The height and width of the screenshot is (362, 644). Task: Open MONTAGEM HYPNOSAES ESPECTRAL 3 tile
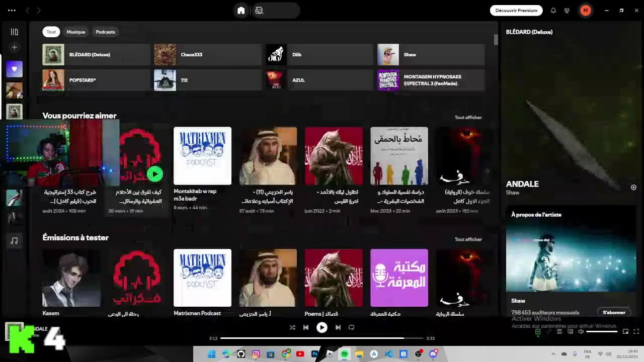click(431, 80)
